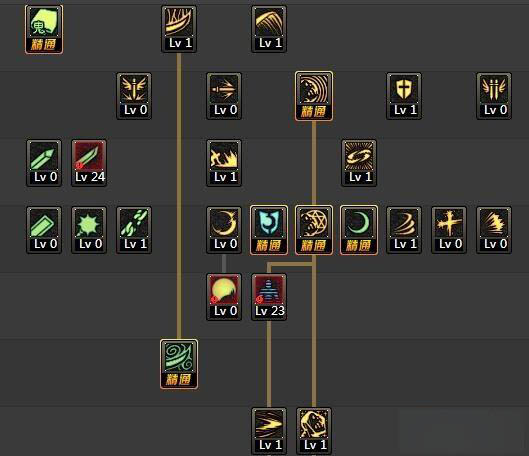
Task: Click the golden lightning dash skill Lv 1
Action: pos(269,431)
